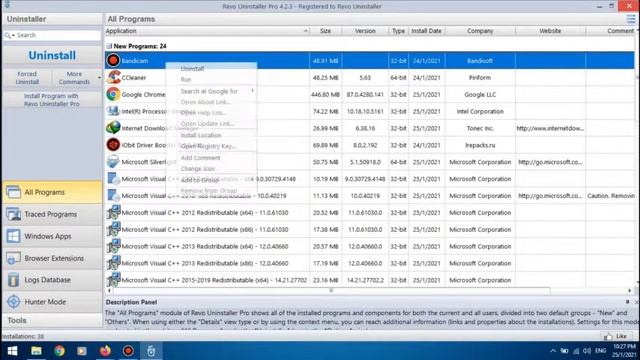Click the IObit Driver Booster icon
The width and height of the screenshot is (640, 360).
click(x=113, y=145)
